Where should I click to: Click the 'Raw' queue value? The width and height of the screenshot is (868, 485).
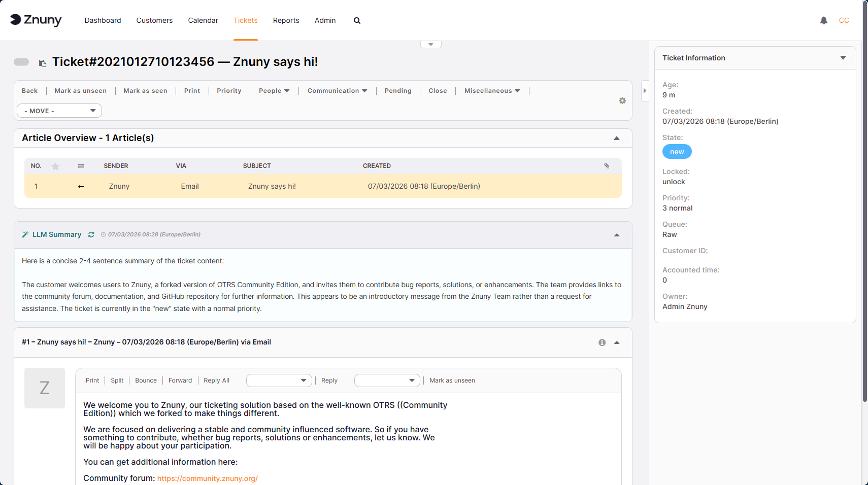pyautogui.click(x=670, y=234)
